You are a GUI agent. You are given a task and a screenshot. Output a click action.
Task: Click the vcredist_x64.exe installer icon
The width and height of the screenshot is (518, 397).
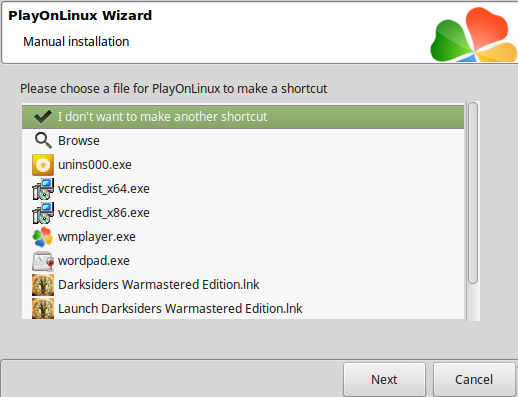43,189
